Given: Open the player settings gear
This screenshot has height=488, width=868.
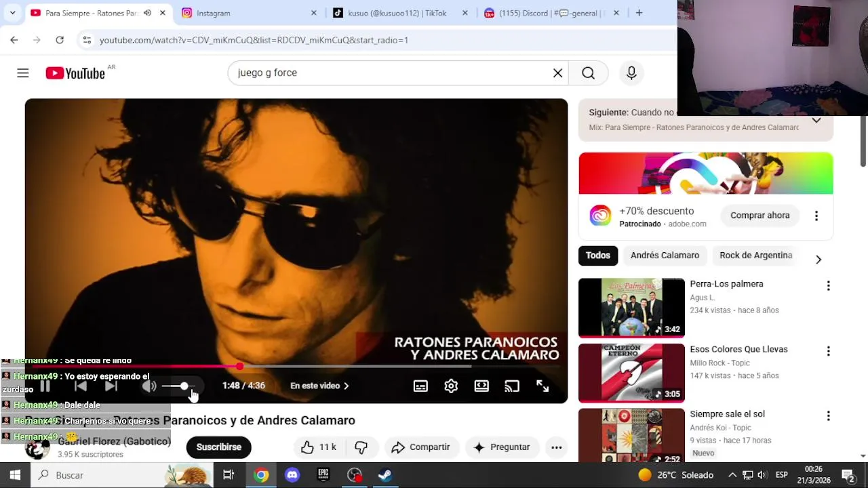Looking at the screenshot, I should 451,386.
